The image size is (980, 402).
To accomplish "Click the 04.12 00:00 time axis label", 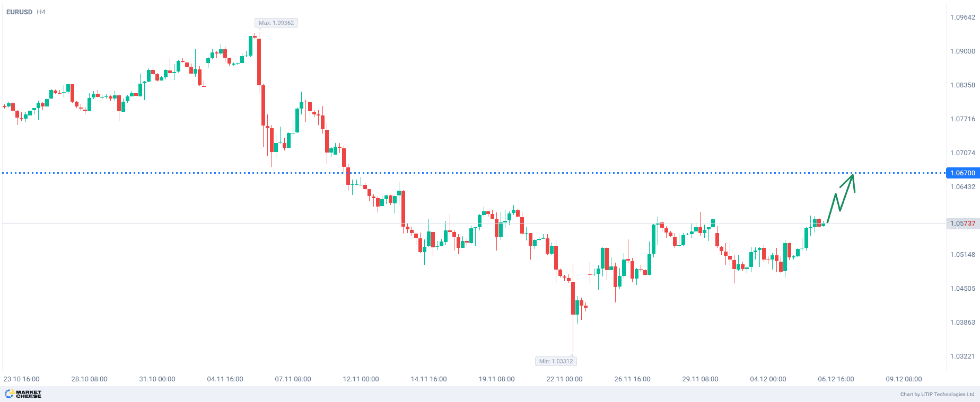I will click(768, 379).
